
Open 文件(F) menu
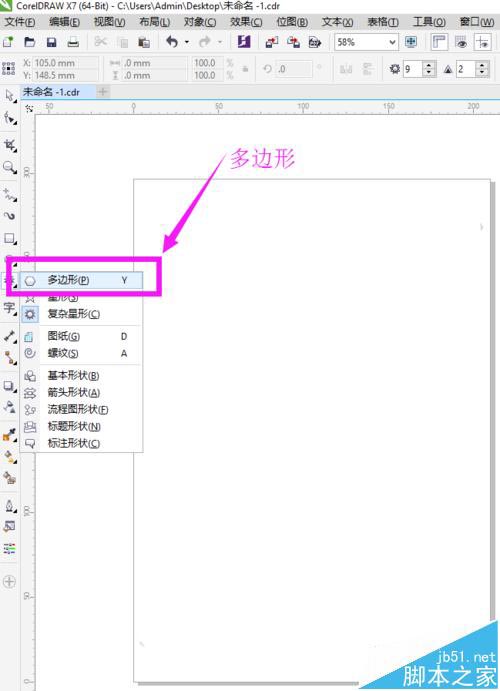click(x=20, y=22)
